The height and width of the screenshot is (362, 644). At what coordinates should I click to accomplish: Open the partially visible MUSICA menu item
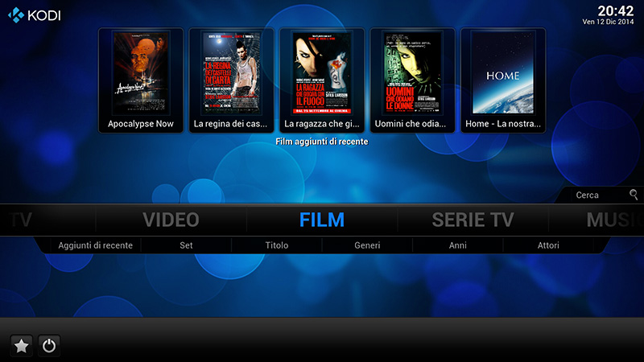[x=615, y=220]
